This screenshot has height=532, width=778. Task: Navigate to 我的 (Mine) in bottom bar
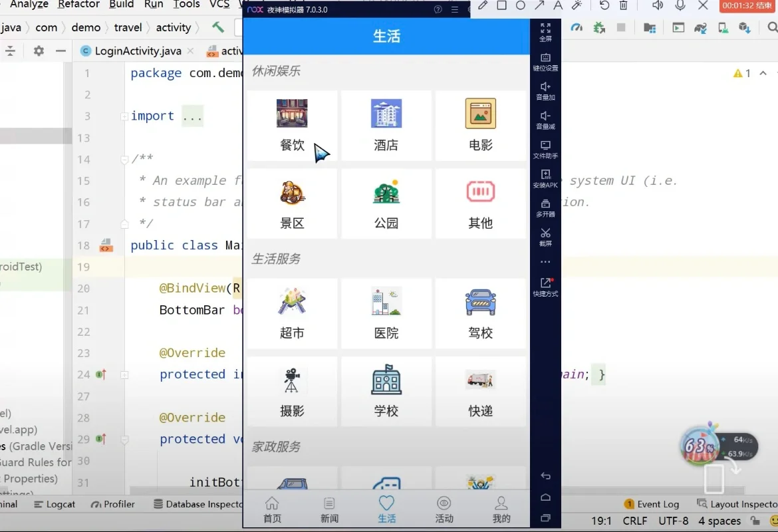point(501,507)
